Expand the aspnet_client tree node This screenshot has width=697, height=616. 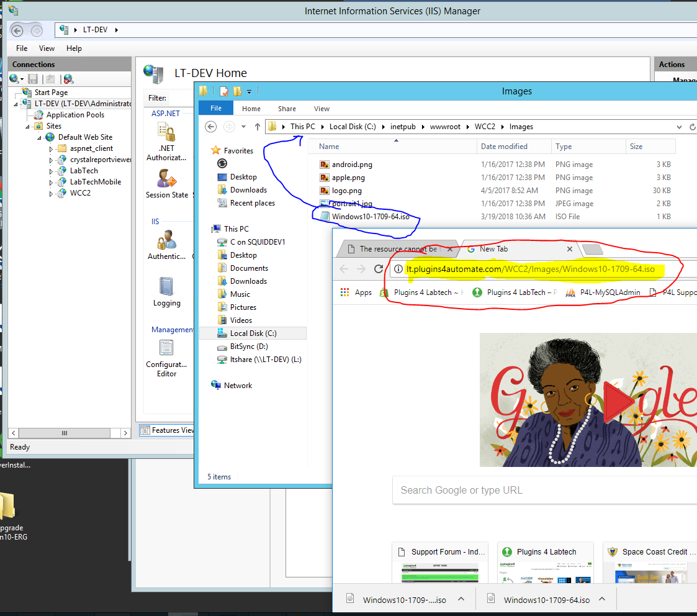pyautogui.click(x=52, y=149)
